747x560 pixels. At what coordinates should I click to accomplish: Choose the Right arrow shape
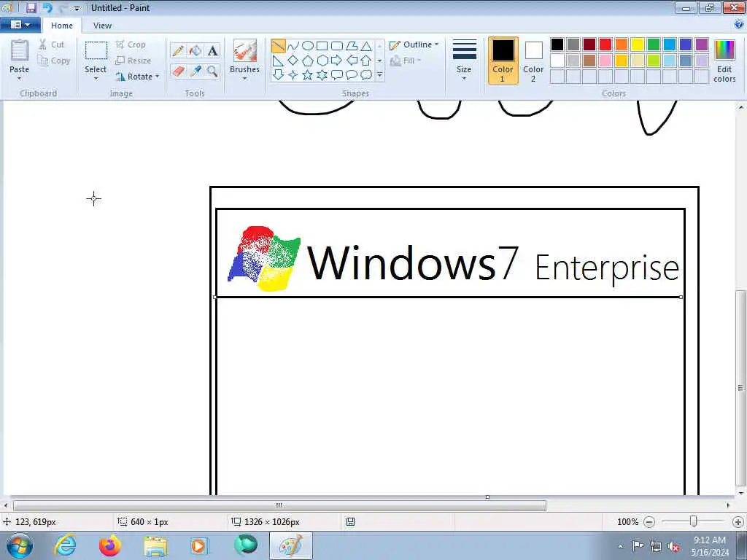(337, 61)
